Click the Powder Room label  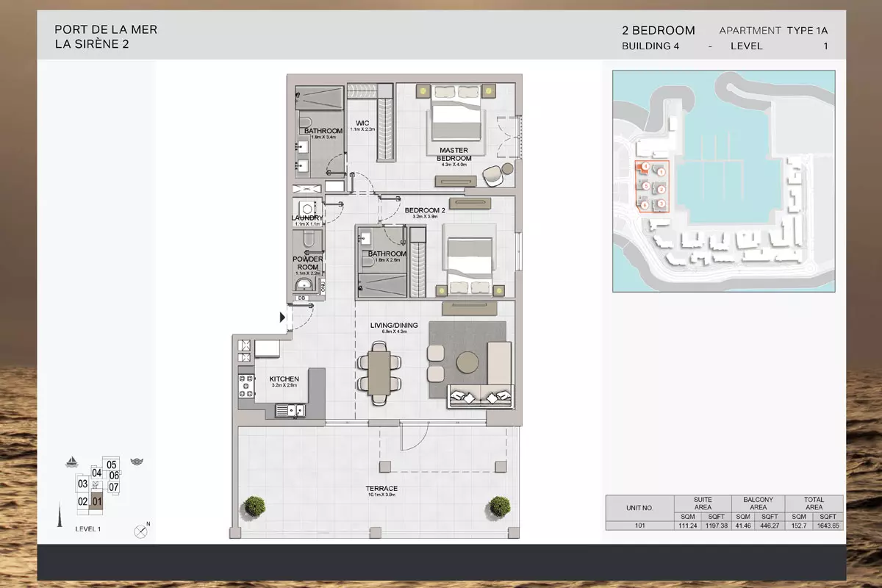coord(309,263)
